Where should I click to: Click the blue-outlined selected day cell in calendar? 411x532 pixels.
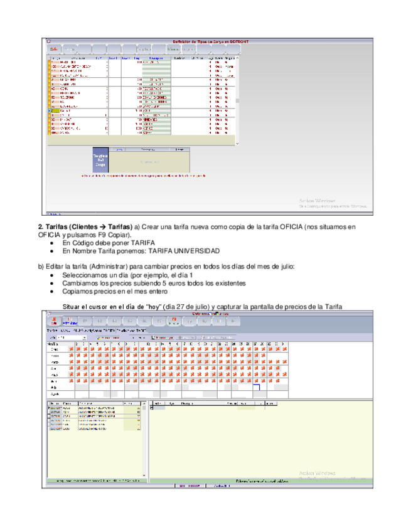pyautogui.click(x=256, y=387)
